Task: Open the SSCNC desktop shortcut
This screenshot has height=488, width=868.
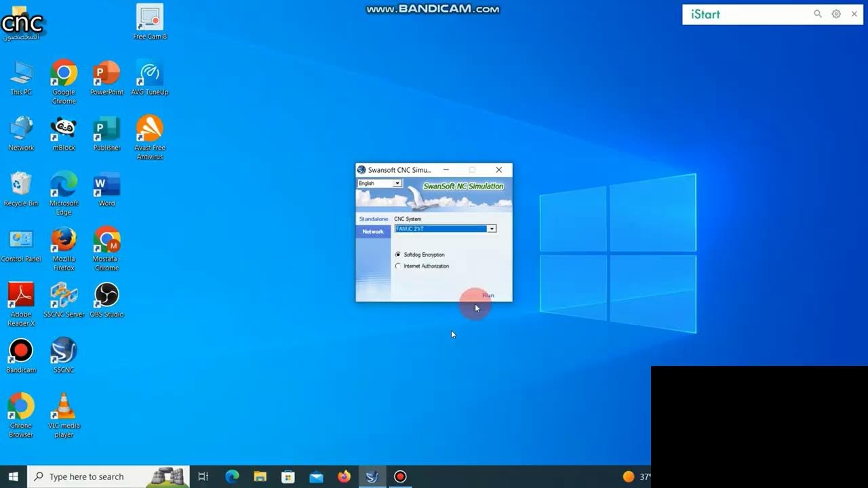Action: [64, 355]
